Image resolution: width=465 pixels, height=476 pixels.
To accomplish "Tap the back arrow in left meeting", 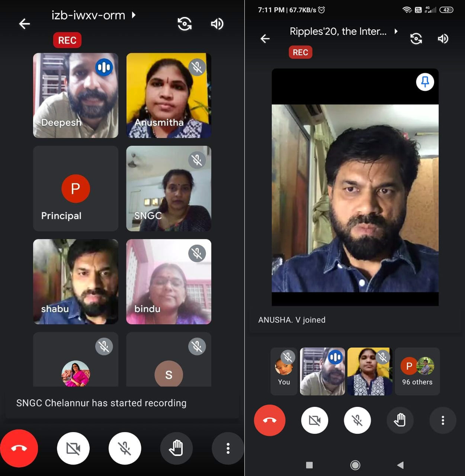I will pos(25,24).
